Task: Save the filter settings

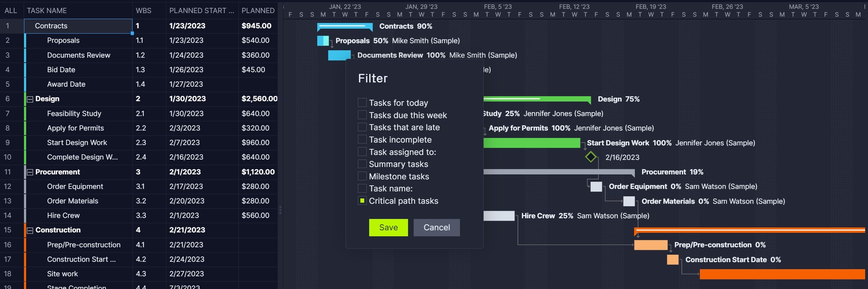Action: 388,227
